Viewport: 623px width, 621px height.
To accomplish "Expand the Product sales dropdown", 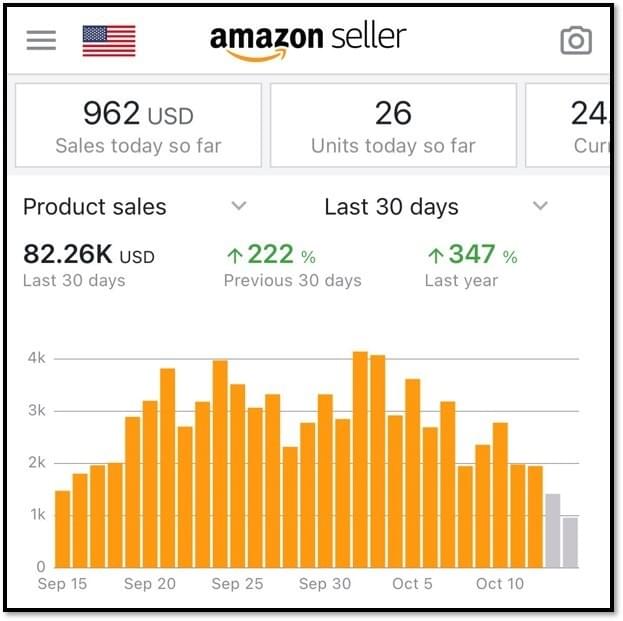I will [x=238, y=206].
